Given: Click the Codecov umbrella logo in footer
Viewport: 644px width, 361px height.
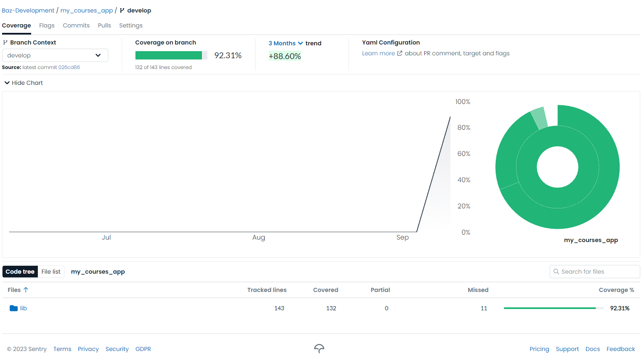Looking at the screenshot, I should click(319, 349).
